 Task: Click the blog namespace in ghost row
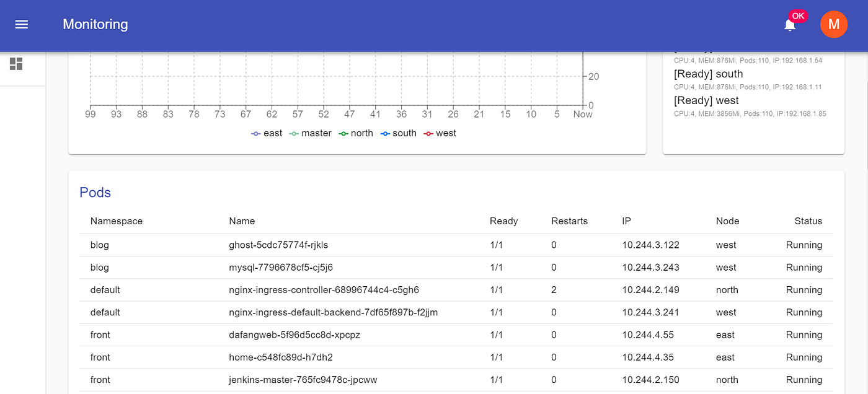100,245
